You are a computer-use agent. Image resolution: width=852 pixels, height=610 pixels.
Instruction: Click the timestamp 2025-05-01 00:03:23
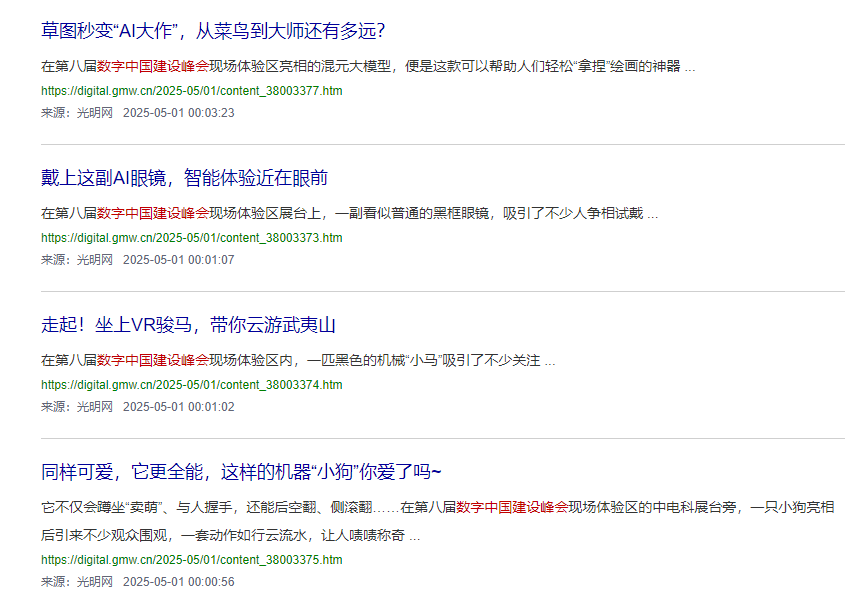178,113
